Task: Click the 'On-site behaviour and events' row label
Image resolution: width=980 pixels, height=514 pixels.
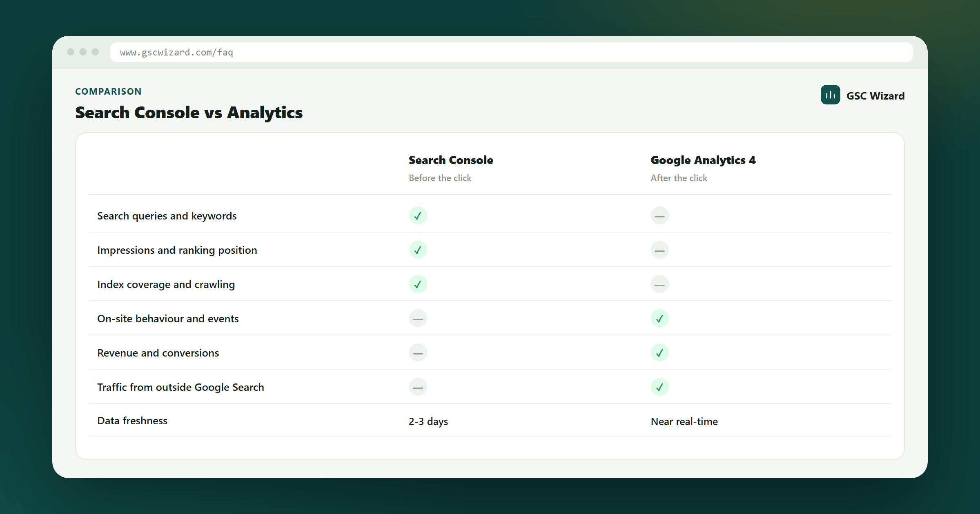Action: point(168,319)
